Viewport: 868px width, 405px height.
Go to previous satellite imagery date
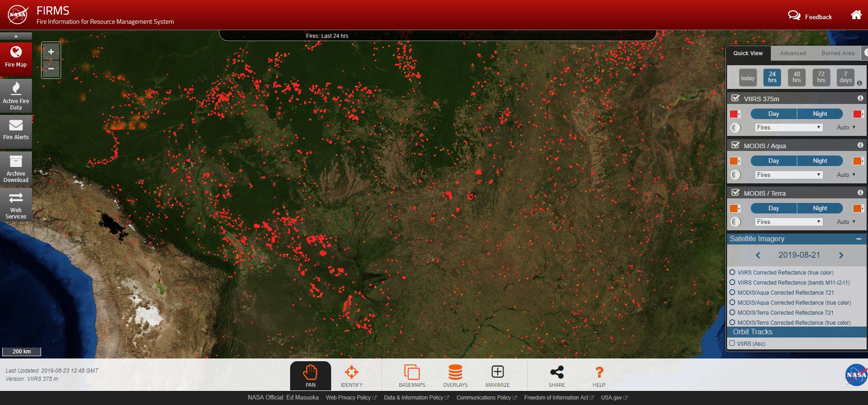click(758, 255)
